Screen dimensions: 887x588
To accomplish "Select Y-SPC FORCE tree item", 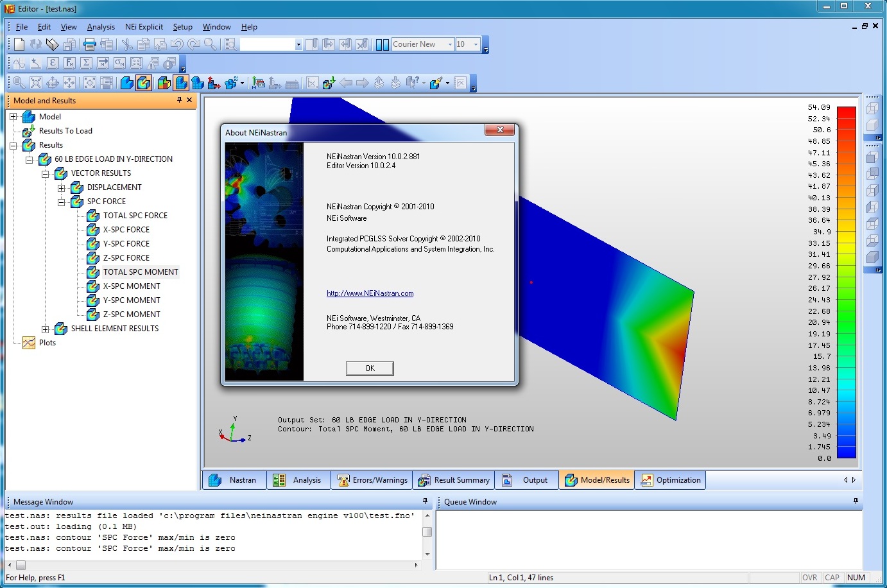I will pyautogui.click(x=126, y=244).
